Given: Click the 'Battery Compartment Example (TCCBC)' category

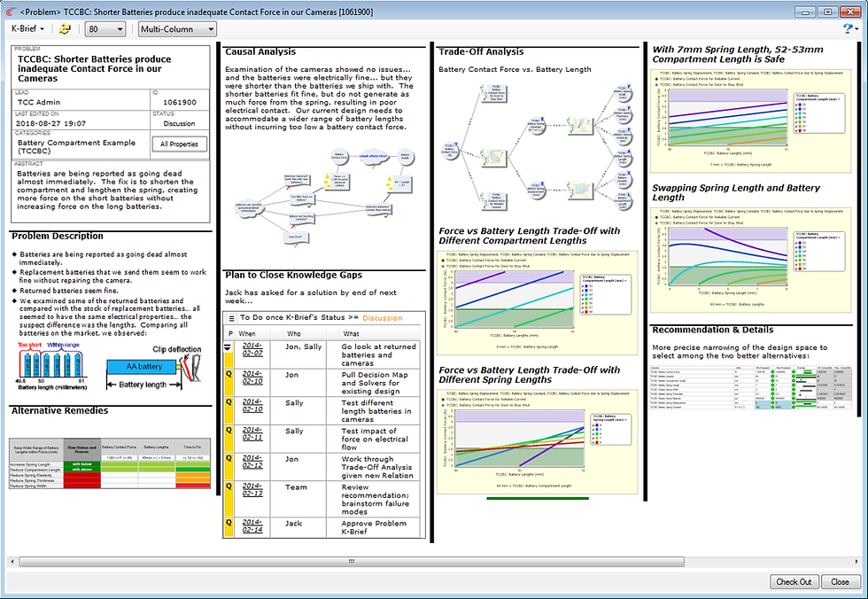Looking at the screenshot, I should pyautogui.click(x=76, y=147).
